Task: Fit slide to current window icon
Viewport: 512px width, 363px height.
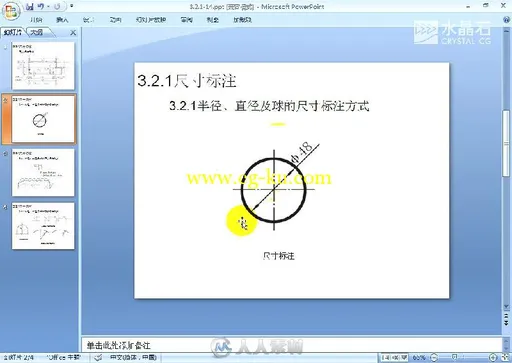Action: pos(505,358)
